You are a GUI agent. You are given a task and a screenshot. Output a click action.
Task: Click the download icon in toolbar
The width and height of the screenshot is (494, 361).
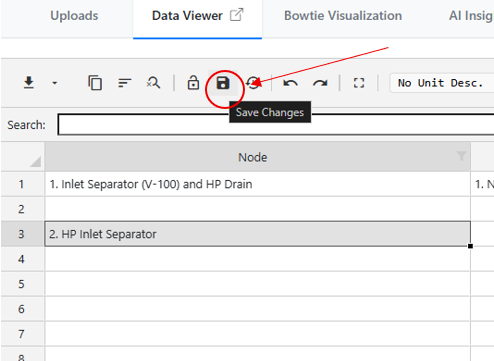coord(29,83)
